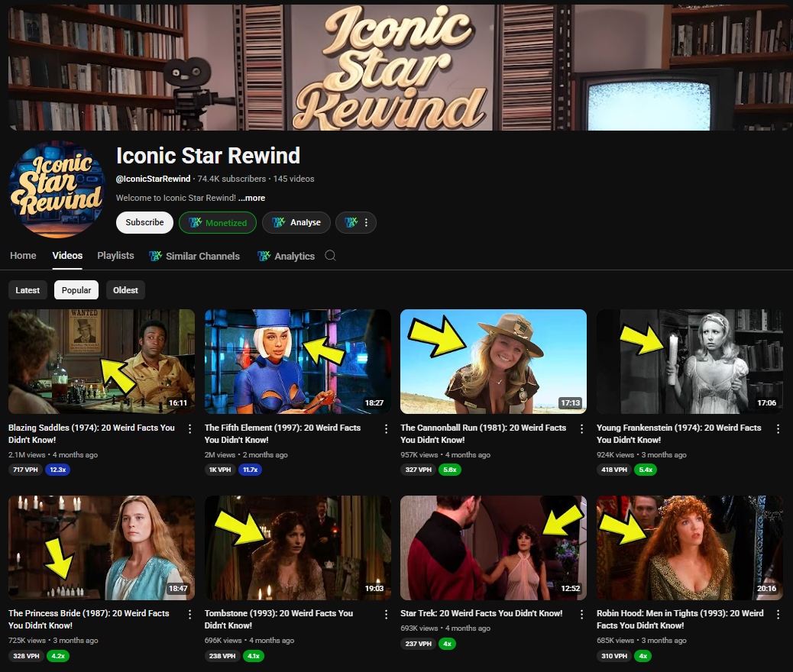Open the extension's three-dot dropdown button

[356, 223]
